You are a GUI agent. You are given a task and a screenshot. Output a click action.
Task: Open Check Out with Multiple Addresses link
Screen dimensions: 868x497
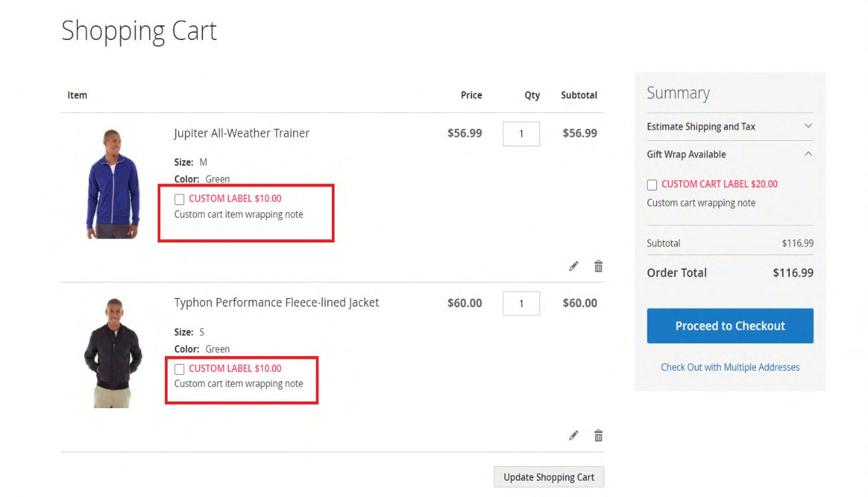coord(730,367)
